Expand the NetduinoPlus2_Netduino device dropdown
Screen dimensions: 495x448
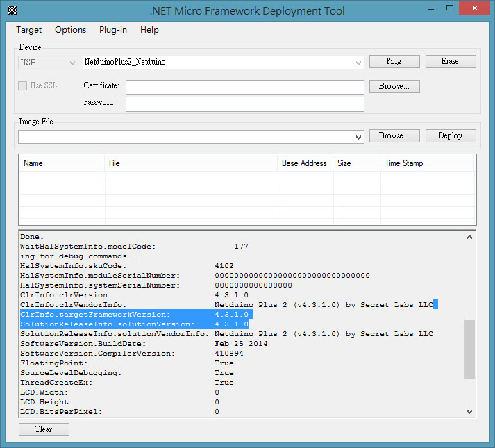358,63
